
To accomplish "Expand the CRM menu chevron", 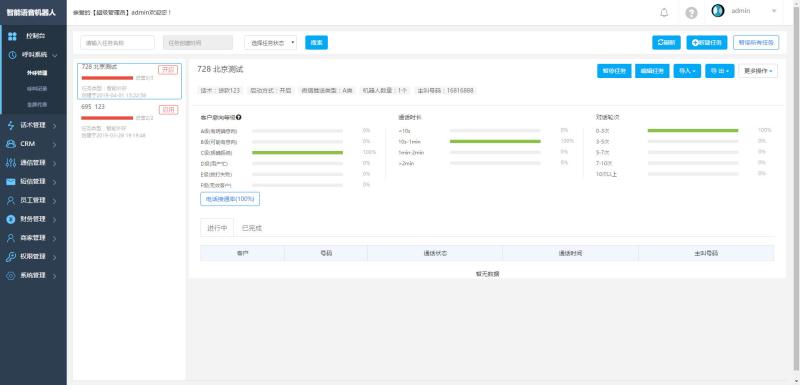I will [55, 144].
